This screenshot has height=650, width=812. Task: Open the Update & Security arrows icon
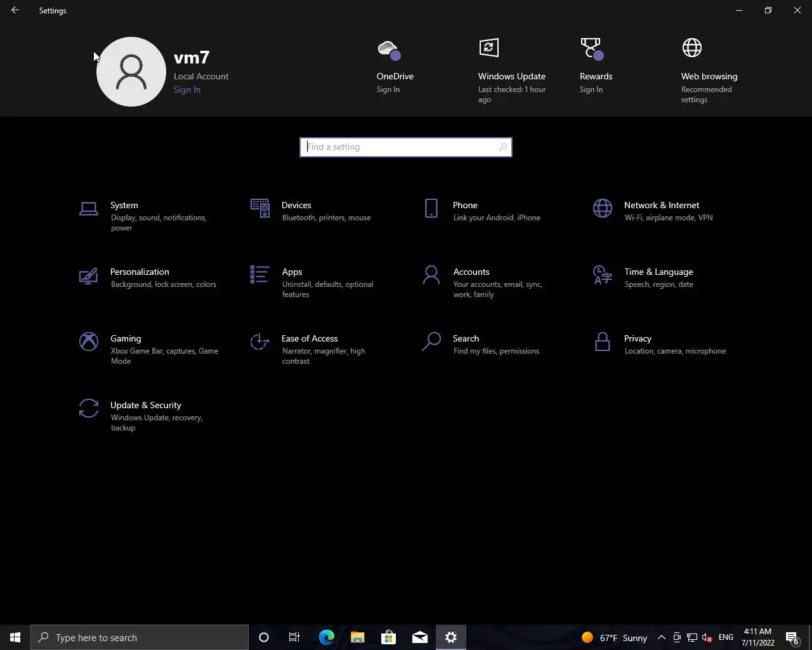click(x=89, y=408)
